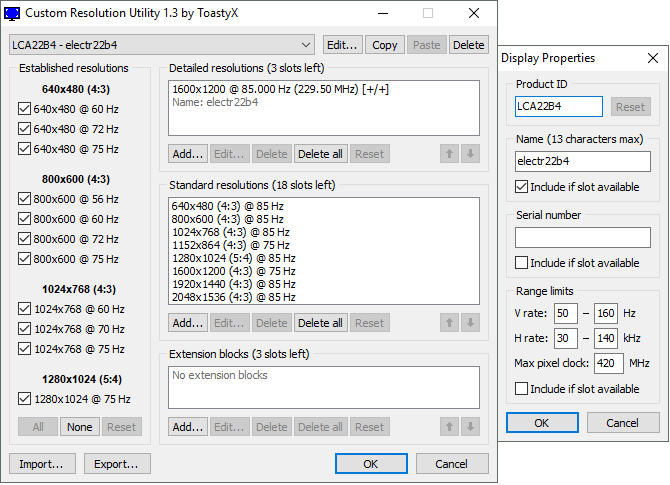Click the Serial number text field
Screen dimensions: 670x485
click(x=583, y=237)
